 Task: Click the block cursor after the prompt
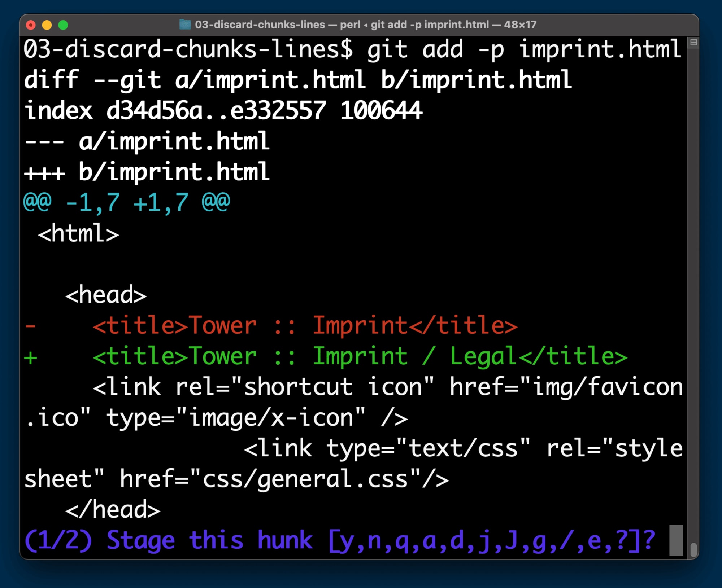pyautogui.click(x=676, y=540)
